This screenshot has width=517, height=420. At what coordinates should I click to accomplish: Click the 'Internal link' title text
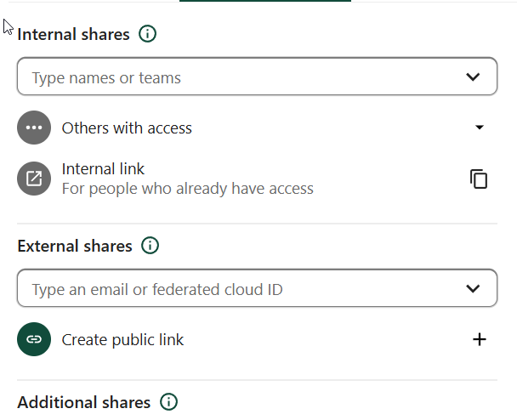[x=103, y=169]
